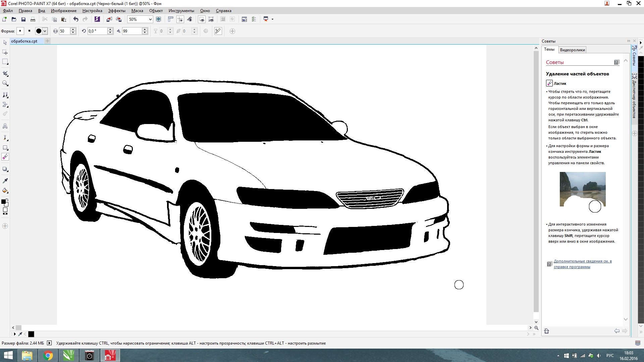644x362 pixels.
Task: Select the Object Pick tool
Action: click(x=5, y=43)
